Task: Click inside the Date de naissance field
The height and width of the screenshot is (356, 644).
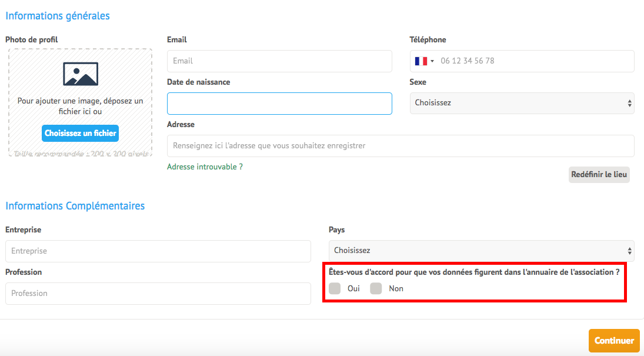Action: point(279,103)
